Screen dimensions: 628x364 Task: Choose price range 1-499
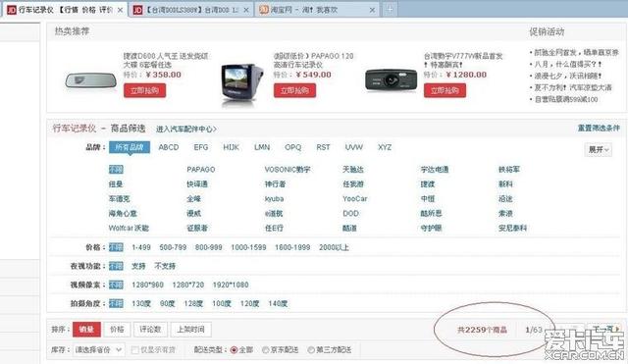[141, 247]
